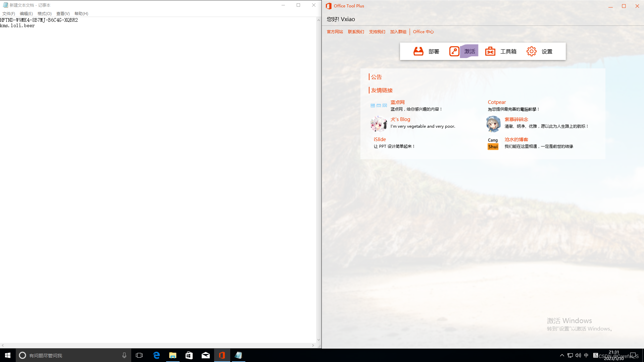Switch to the 部署 tab label
The height and width of the screenshot is (362, 644).
[x=434, y=51]
